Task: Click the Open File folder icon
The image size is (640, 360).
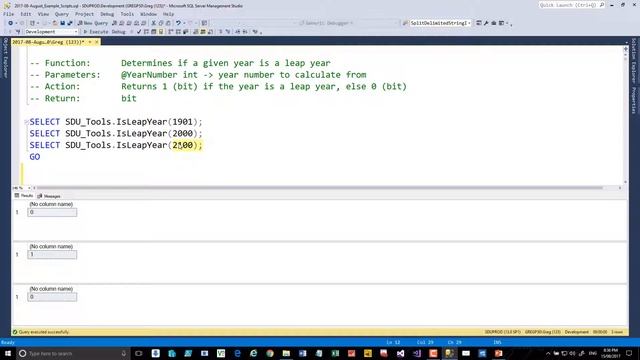Action: [x=55, y=23]
